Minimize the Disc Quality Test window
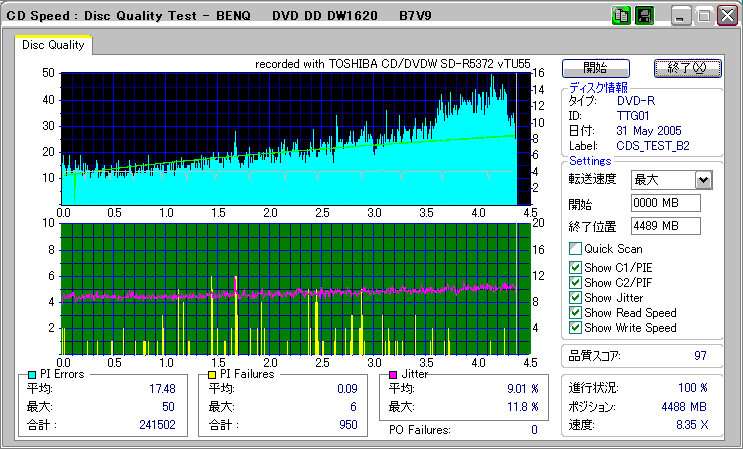Screen dimensions: 743x449 pyautogui.click(x=681, y=17)
